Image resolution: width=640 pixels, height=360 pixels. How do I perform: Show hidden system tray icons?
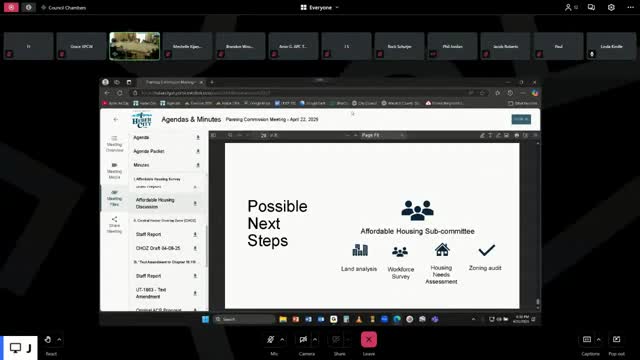(473, 319)
